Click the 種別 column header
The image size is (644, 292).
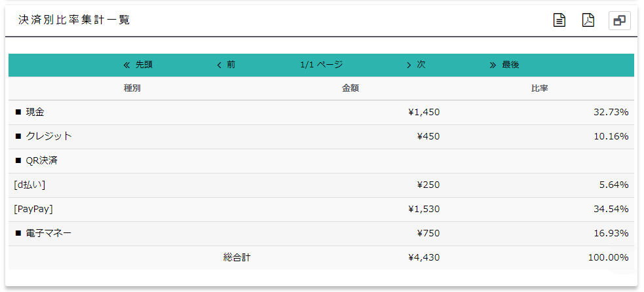pos(132,88)
